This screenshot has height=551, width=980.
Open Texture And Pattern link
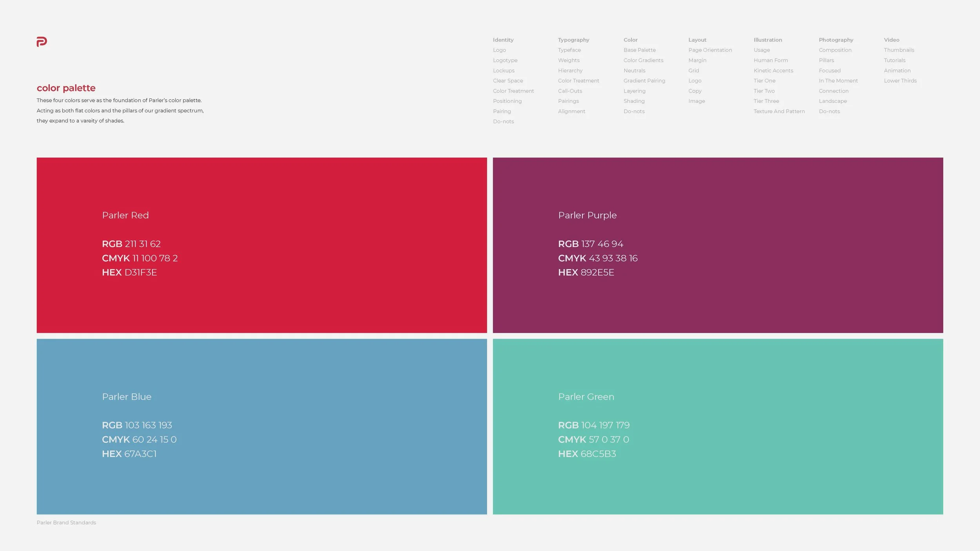(779, 111)
